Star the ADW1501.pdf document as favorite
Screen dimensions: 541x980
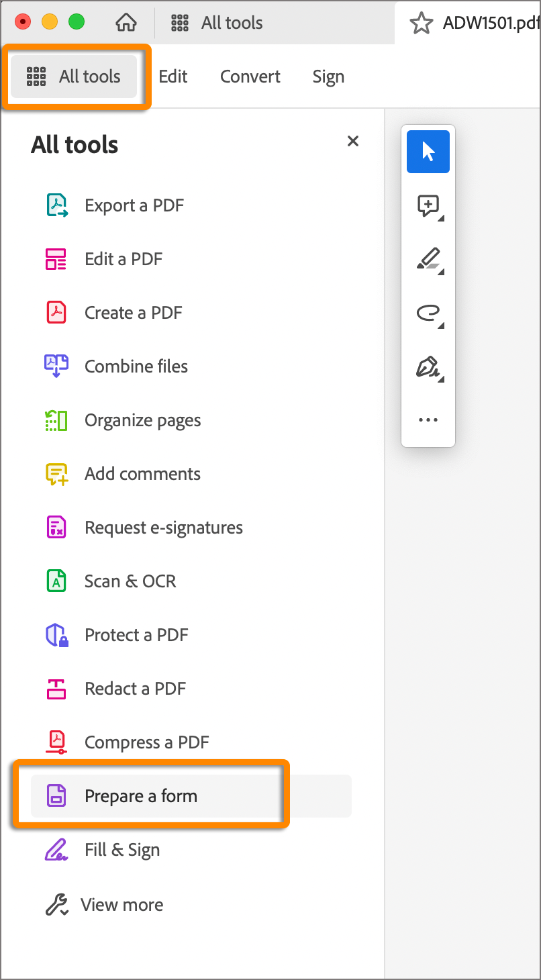tap(422, 23)
